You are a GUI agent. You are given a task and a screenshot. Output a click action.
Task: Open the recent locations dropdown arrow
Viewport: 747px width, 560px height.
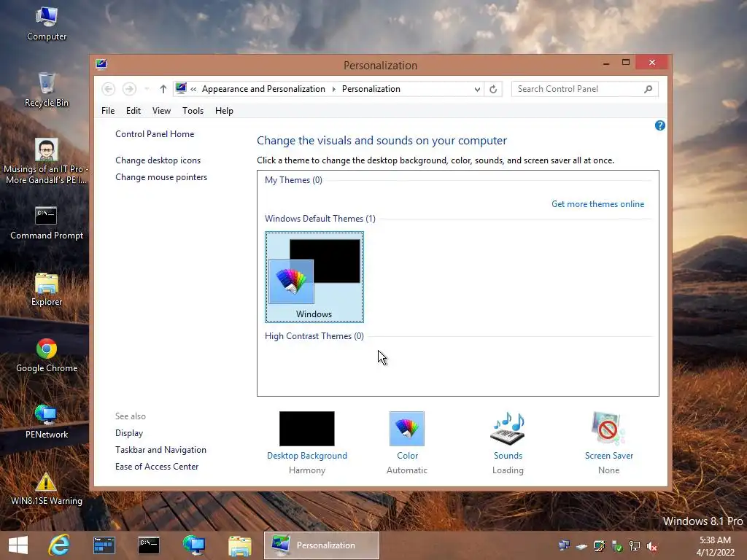(x=147, y=89)
